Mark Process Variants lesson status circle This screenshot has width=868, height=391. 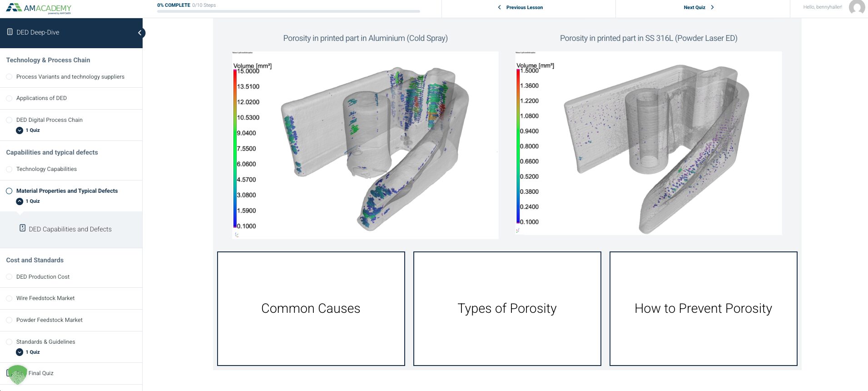click(x=9, y=77)
